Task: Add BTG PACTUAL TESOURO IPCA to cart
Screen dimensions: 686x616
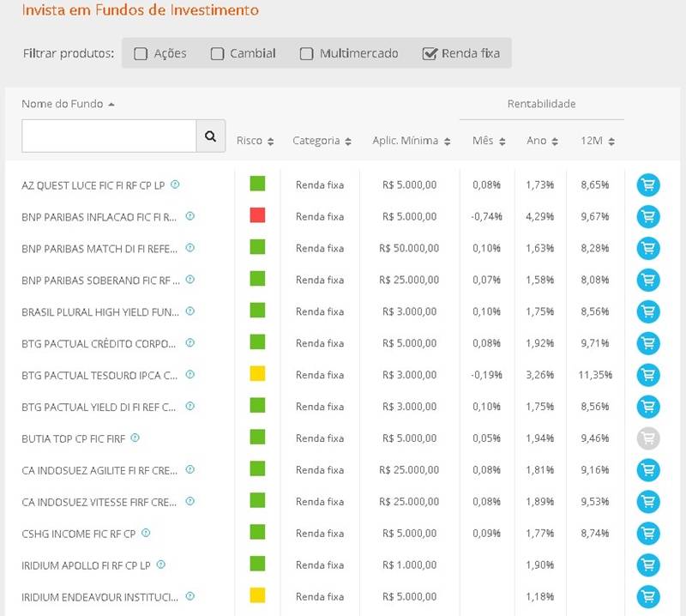Action: click(648, 375)
